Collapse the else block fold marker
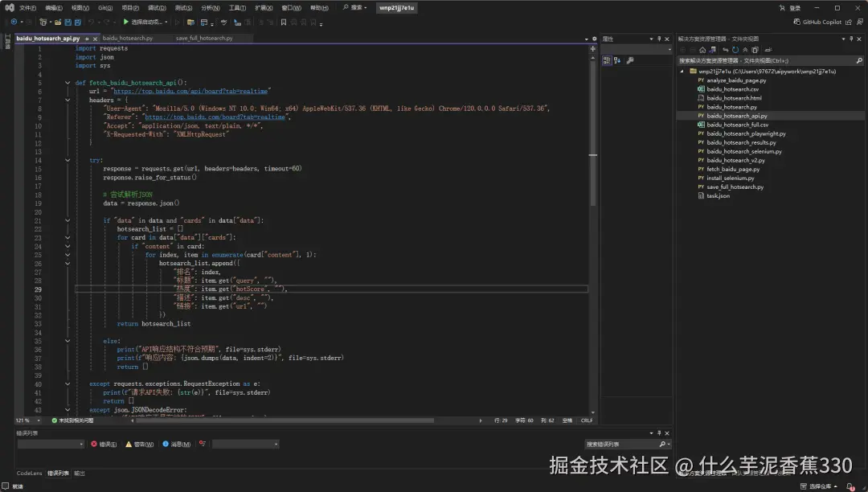This screenshot has width=868, height=492. coord(68,341)
